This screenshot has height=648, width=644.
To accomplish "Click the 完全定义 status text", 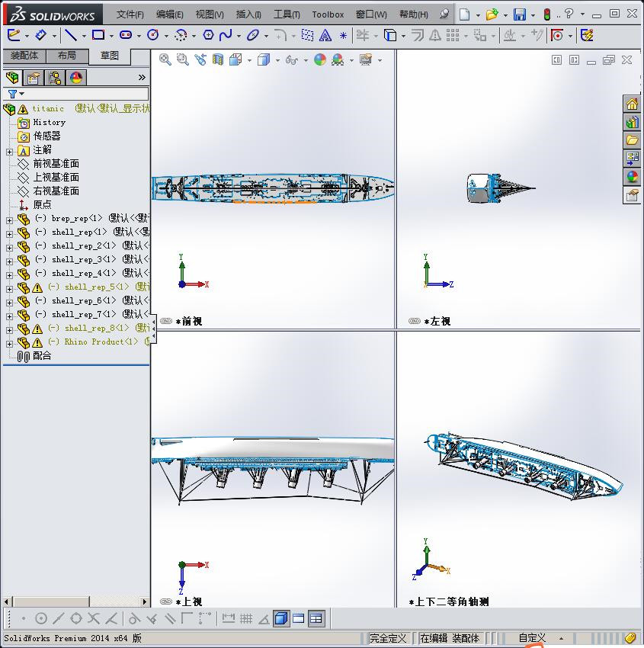I will point(388,638).
